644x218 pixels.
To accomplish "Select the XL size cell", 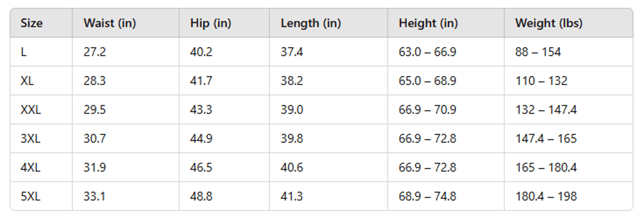I will point(41,81).
